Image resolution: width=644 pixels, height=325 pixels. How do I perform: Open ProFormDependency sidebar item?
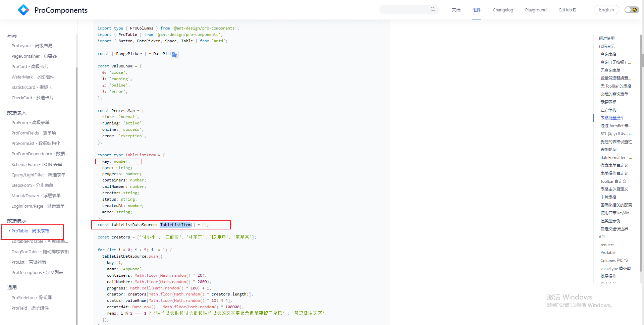point(40,154)
